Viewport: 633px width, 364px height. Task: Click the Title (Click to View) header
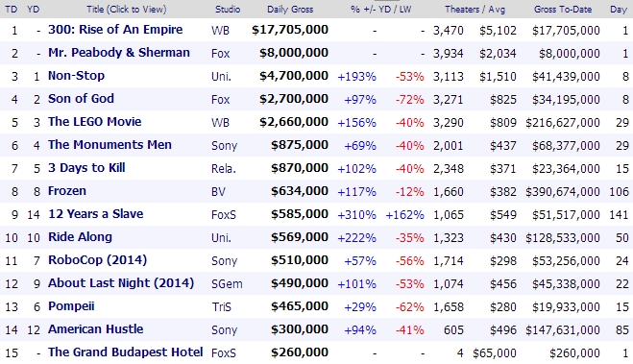tap(127, 10)
